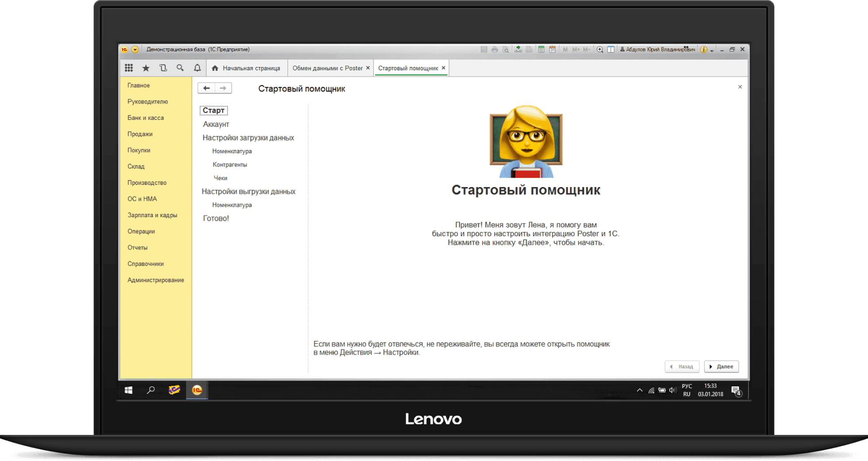Open the Action Center notifications icon
The width and height of the screenshot is (868, 461).
pos(736,391)
